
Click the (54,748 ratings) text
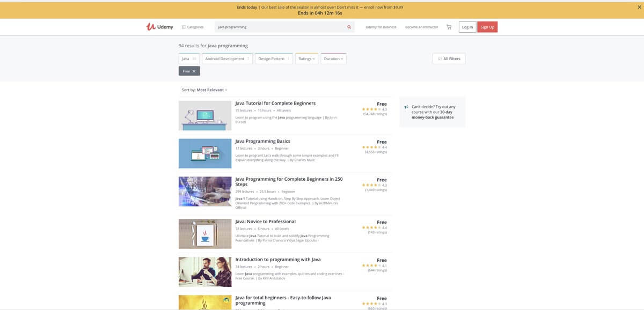point(375,114)
